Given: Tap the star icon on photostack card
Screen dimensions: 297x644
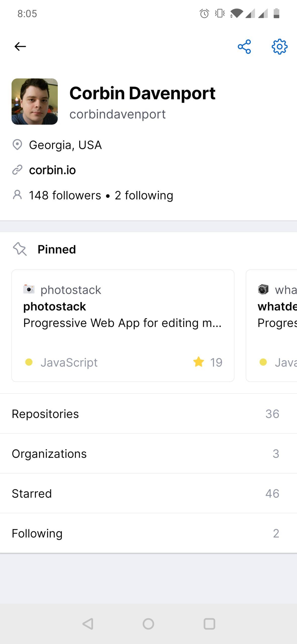Looking at the screenshot, I should tap(199, 362).
